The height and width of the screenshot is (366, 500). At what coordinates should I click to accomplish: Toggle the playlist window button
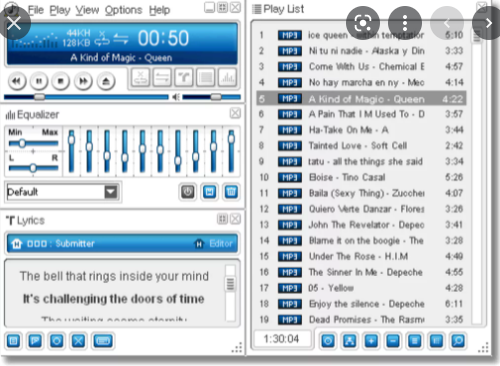click(x=206, y=78)
